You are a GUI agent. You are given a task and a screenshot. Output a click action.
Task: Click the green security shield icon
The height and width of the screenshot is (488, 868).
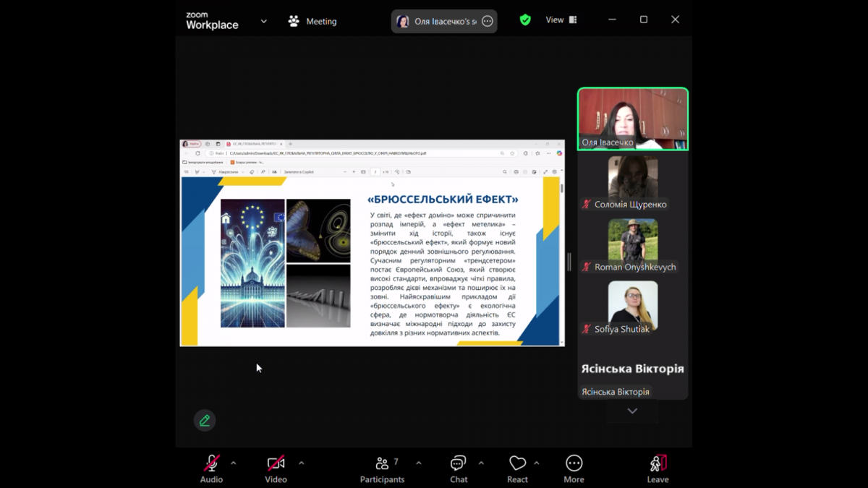click(x=524, y=20)
